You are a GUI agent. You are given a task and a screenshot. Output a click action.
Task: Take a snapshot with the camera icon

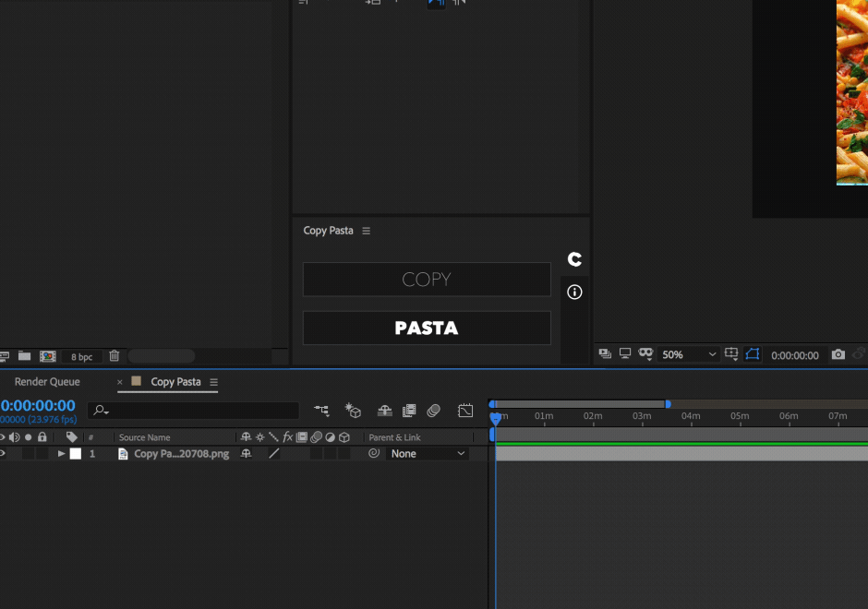click(x=838, y=354)
